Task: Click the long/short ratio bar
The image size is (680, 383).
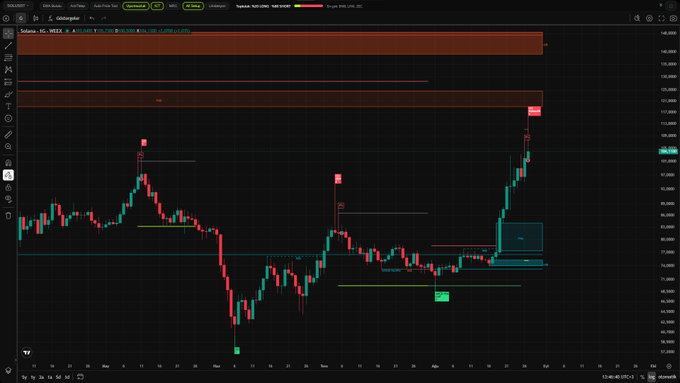Action: (308, 6)
